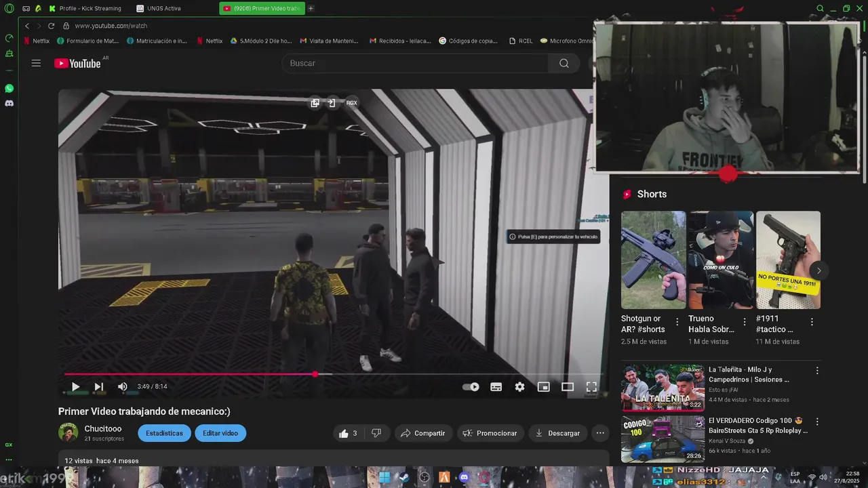Viewport: 868px width, 488px height.
Task: Share the video using Compartir
Action: (422, 433)
